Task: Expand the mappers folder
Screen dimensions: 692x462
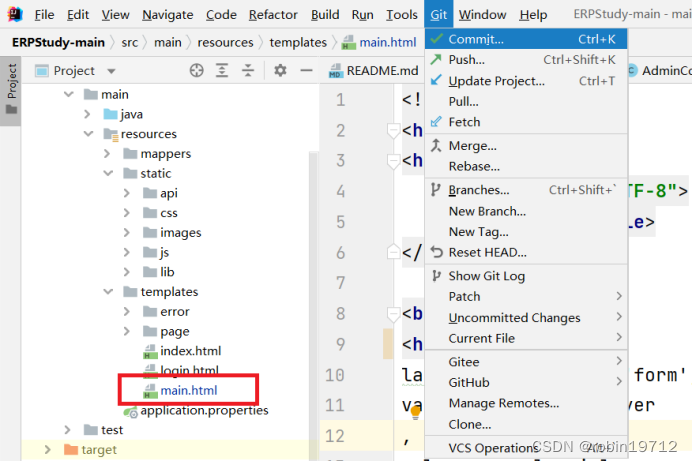Action: (107, 154)
